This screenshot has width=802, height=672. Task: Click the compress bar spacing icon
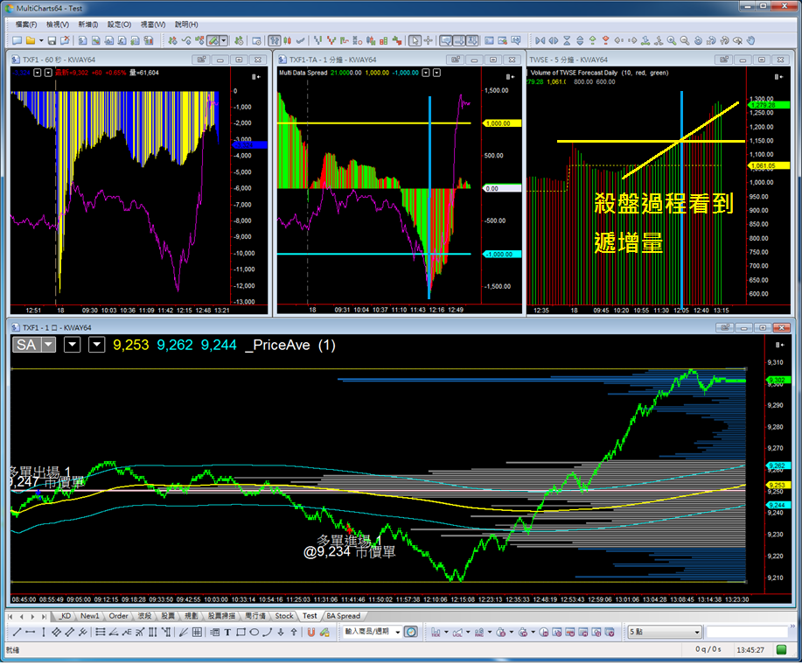(x=540, y=40)
